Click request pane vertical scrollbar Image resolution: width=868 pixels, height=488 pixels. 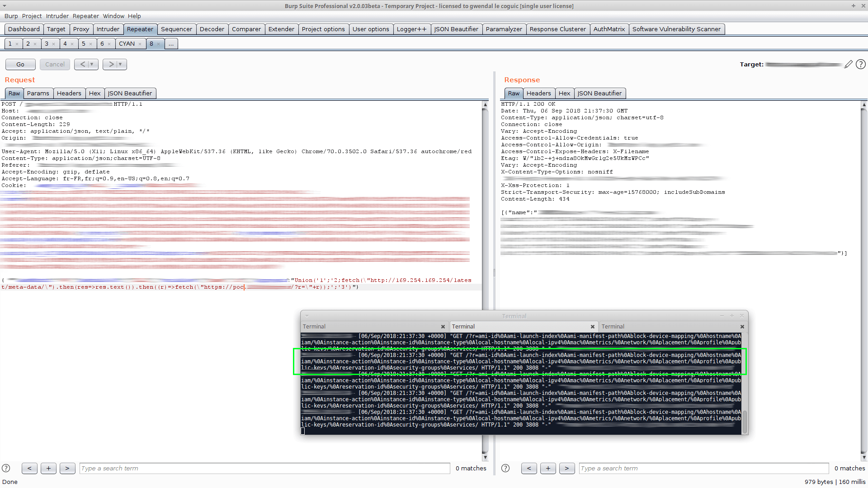point(485,280)
